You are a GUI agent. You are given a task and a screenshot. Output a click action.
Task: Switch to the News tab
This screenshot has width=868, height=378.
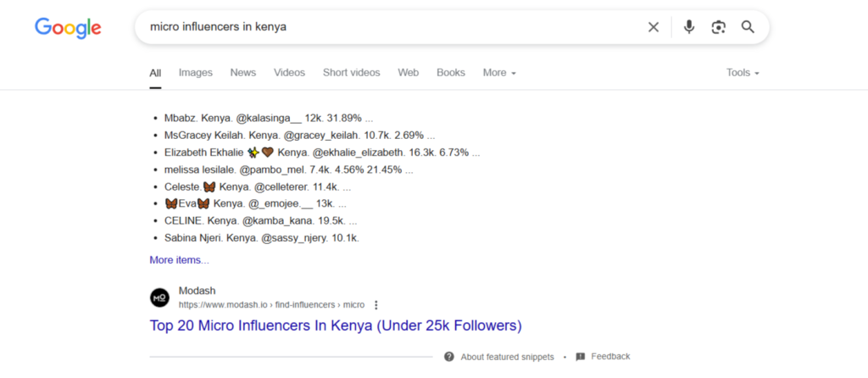(243, 73)
